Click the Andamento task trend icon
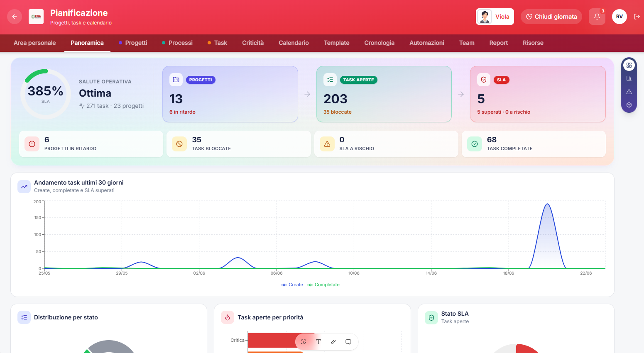Screen dimensions: 644x353 pyautogui.click(x=24, y=187)
